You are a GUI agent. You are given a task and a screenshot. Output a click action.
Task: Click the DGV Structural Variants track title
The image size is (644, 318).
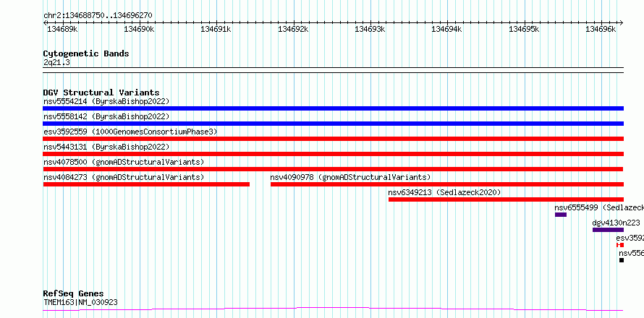click(101, 93)
